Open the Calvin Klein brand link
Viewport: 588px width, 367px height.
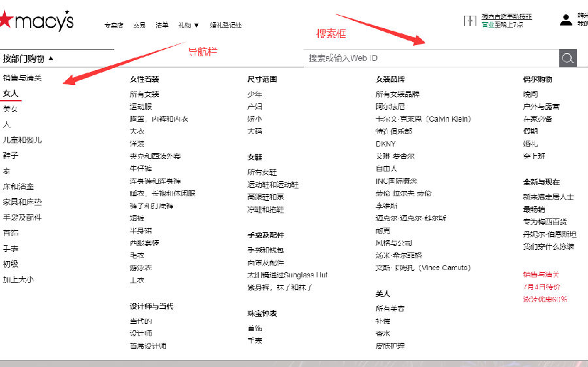423,118
